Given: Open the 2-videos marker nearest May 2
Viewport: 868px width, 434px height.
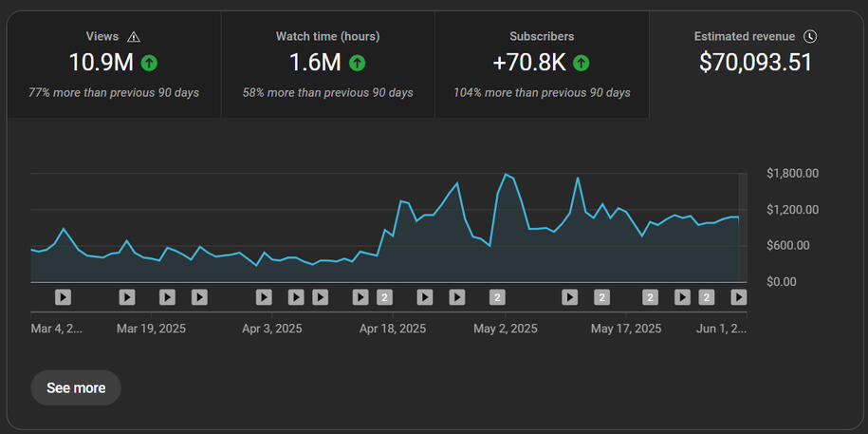Looking at the screenshot, I should (497, 297).
